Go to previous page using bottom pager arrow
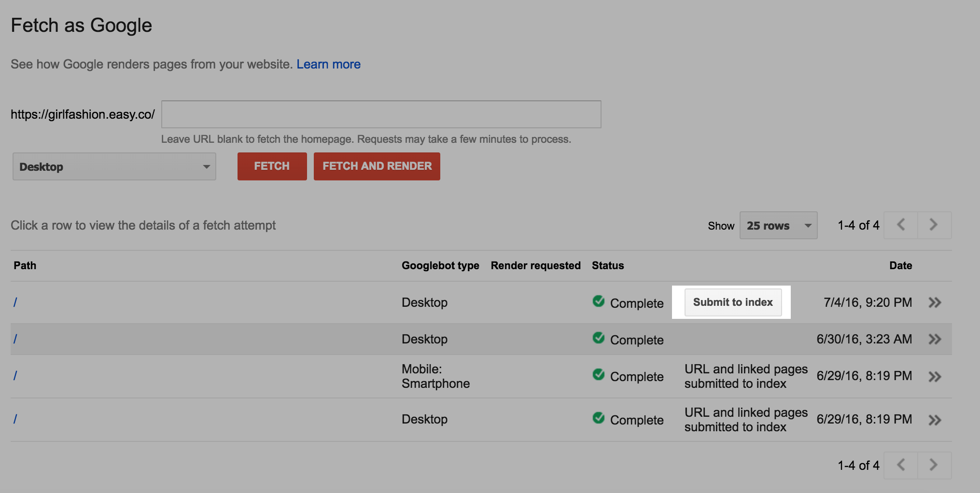980x493 pixels. pos(901,465)
